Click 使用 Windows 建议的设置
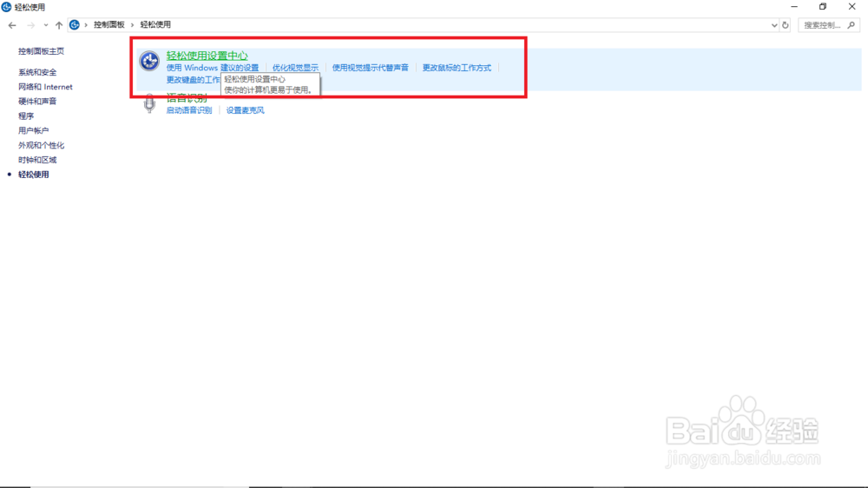This screenshot has height=488, width=868. 213,68
